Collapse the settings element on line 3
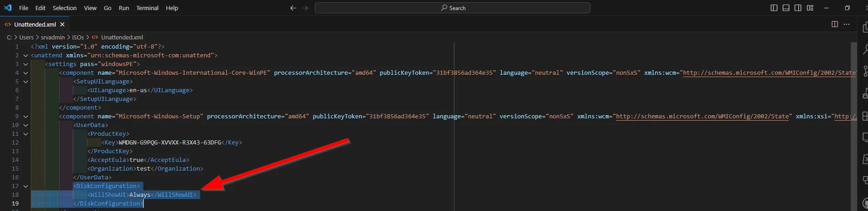The width and height of the screenshot is (868, 211). tap(26, 64)
